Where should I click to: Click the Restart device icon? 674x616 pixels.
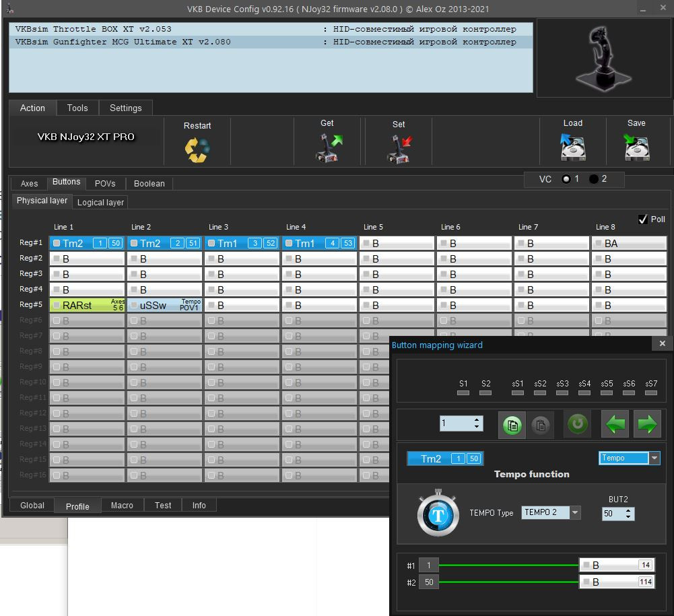tap(197, 149)
